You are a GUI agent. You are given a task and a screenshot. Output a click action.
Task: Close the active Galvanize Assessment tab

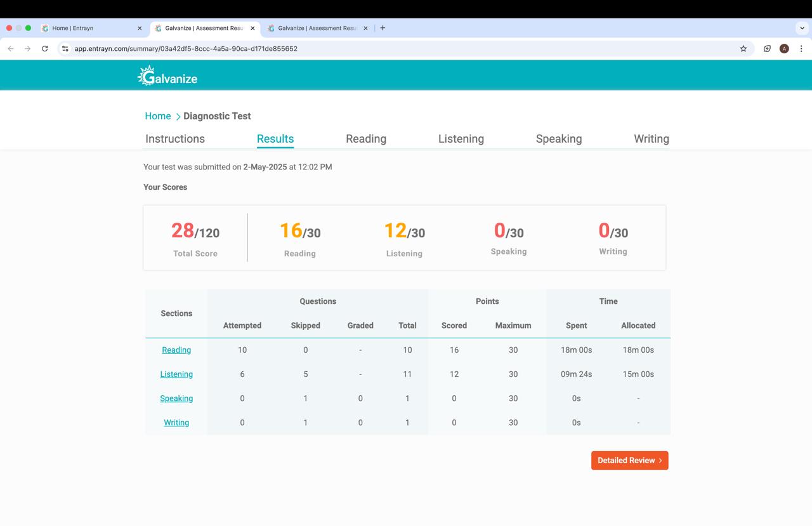tap(252, 28)
